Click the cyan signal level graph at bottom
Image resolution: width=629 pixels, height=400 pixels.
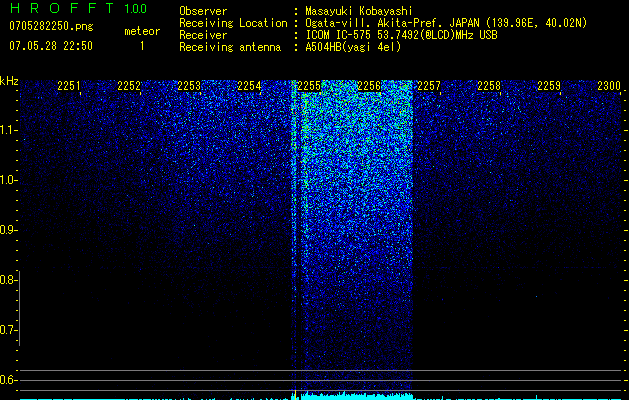coord(321,396)
